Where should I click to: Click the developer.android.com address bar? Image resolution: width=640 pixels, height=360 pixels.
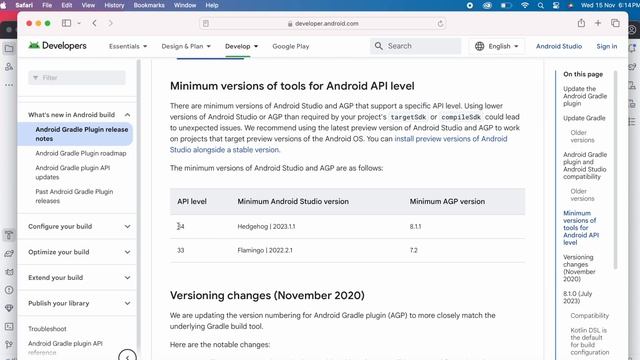(322, 24)
